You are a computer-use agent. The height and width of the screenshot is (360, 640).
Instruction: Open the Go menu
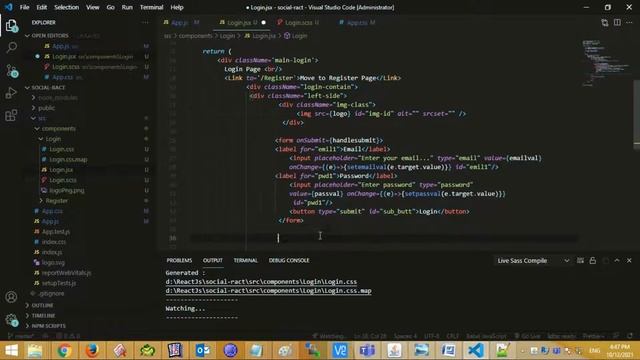tap(110, 7)
